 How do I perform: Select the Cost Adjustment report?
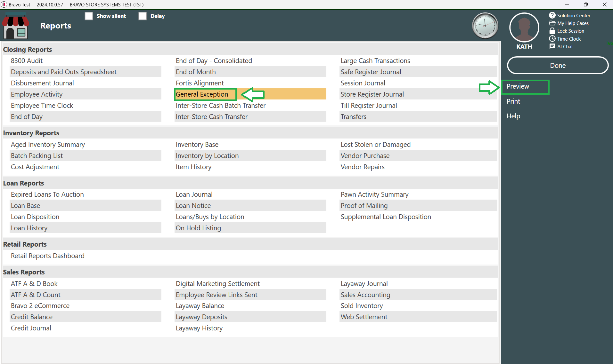(85, 167)
